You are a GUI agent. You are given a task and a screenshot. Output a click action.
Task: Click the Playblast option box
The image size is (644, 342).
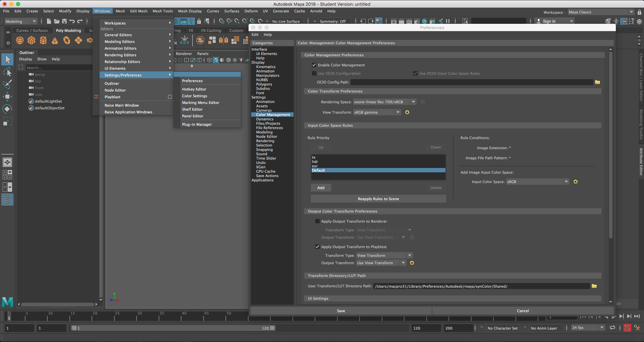[x=170, y=97]
